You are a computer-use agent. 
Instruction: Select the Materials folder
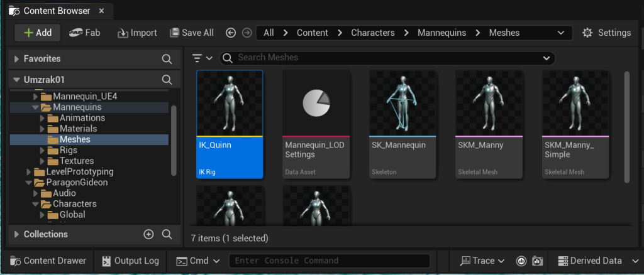coord(79,129)
